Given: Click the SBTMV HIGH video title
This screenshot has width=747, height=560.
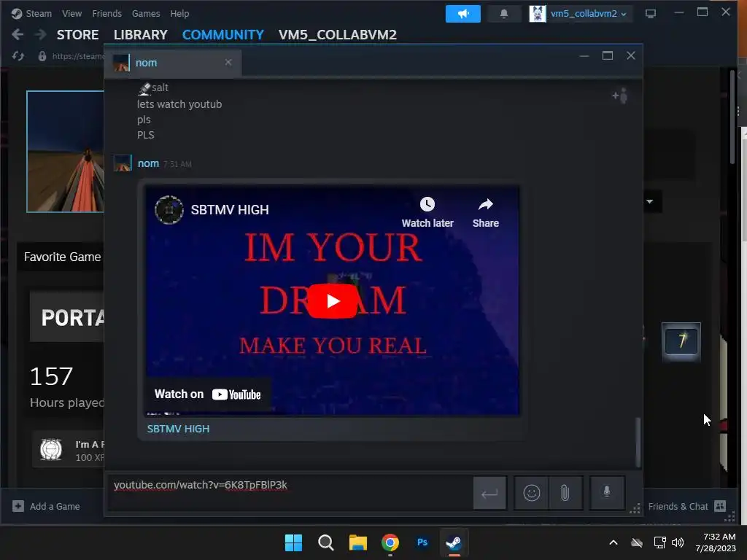Looking at the screenshot, I should 230,210.
